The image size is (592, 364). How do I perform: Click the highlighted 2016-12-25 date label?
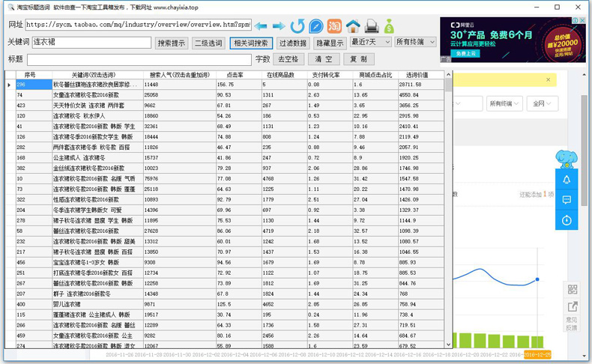point(537,354)
